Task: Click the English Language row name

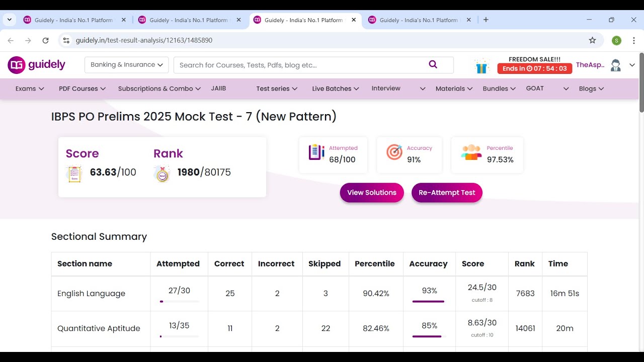Action: 91,294
